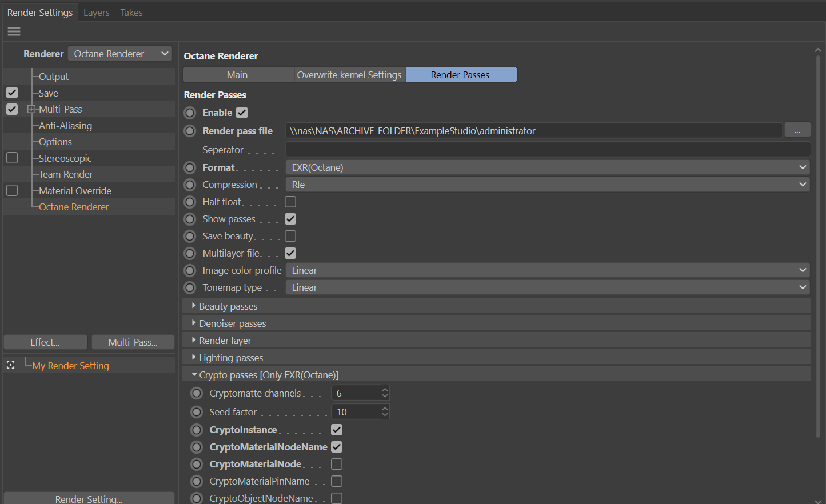
Task: Uncheck the CryptoMaterialNodeName checkbox
Action: click(x=337, y=447)
